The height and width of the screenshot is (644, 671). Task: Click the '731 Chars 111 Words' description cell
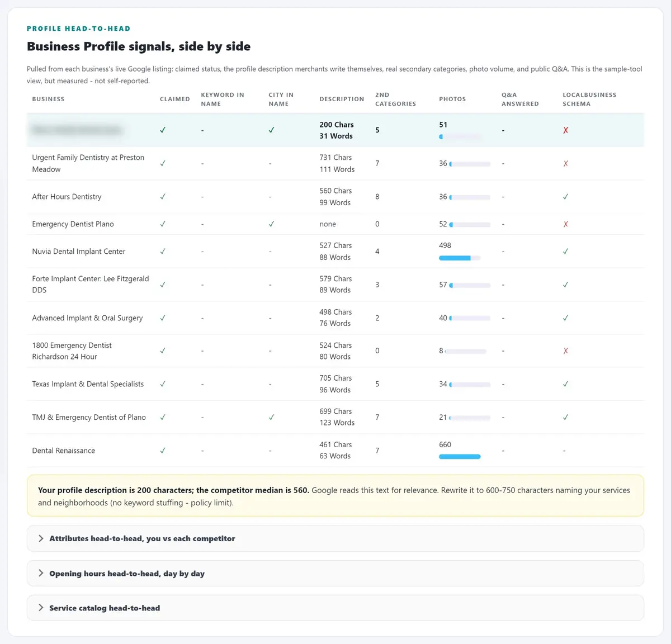pyautogui.click(x=337, y=163)
